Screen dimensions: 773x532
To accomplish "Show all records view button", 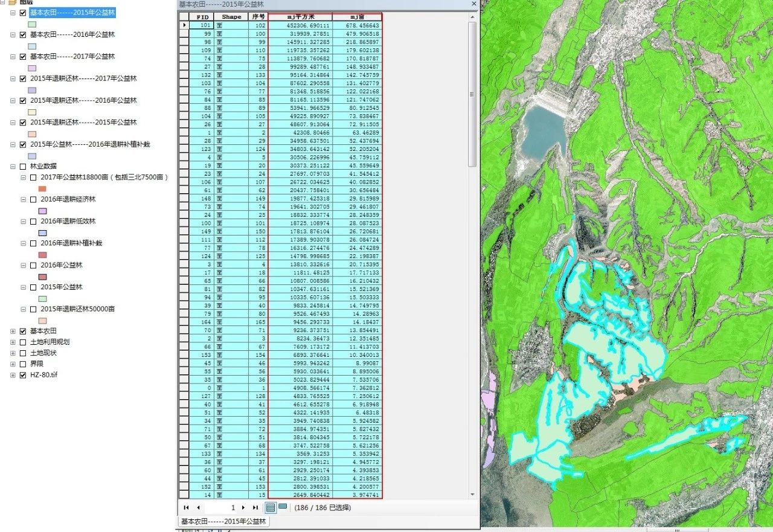I will click(271, 508).
